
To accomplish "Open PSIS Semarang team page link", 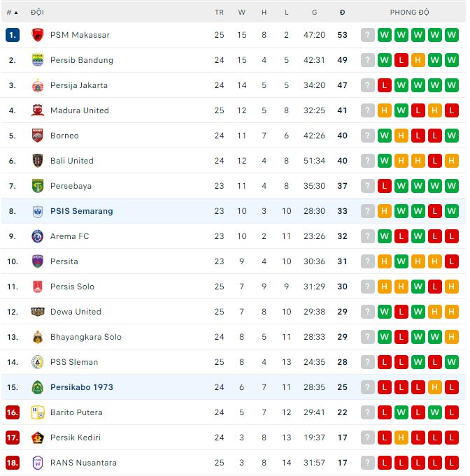I will (x=81, y=211).
